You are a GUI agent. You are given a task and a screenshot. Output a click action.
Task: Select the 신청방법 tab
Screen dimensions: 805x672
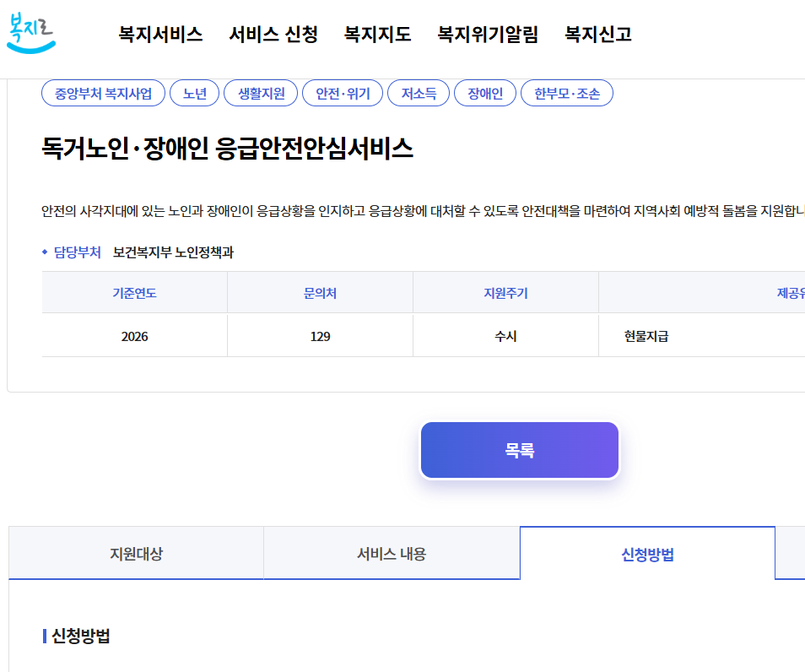coord(646,552)
